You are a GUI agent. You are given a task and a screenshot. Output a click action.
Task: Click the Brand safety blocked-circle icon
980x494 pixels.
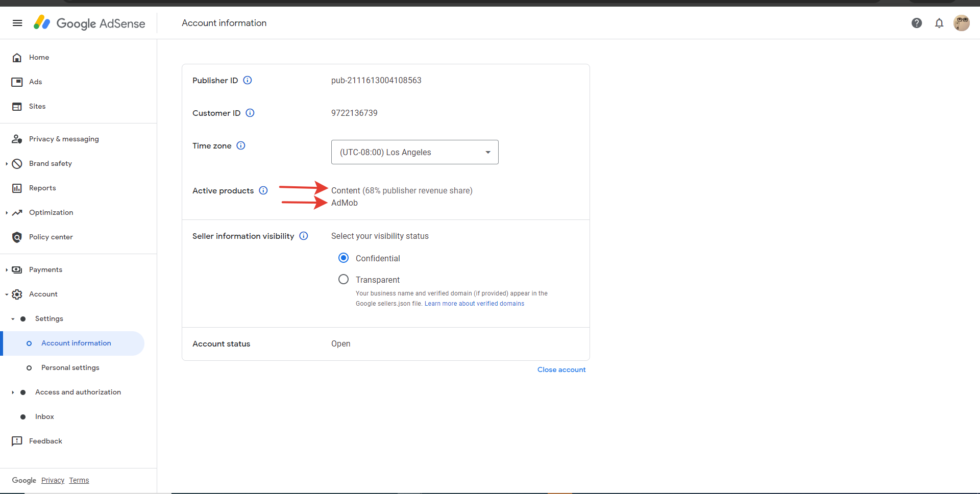coord(17,164)
